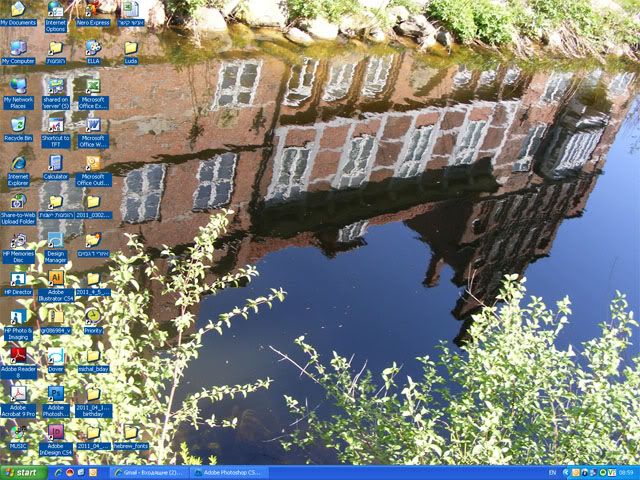Select the Adobe Acrobat 9 Pro icon

coord(18,394)
